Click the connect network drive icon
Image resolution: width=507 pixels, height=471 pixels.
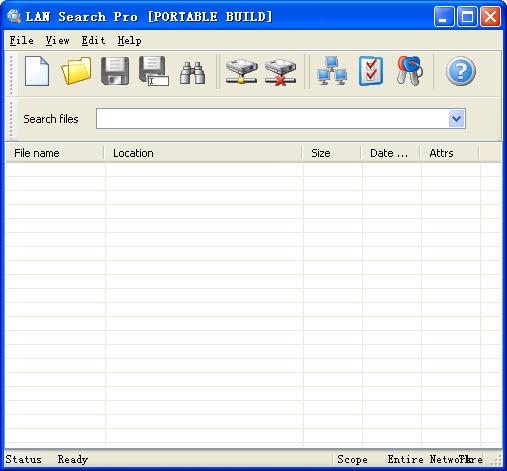241,71
